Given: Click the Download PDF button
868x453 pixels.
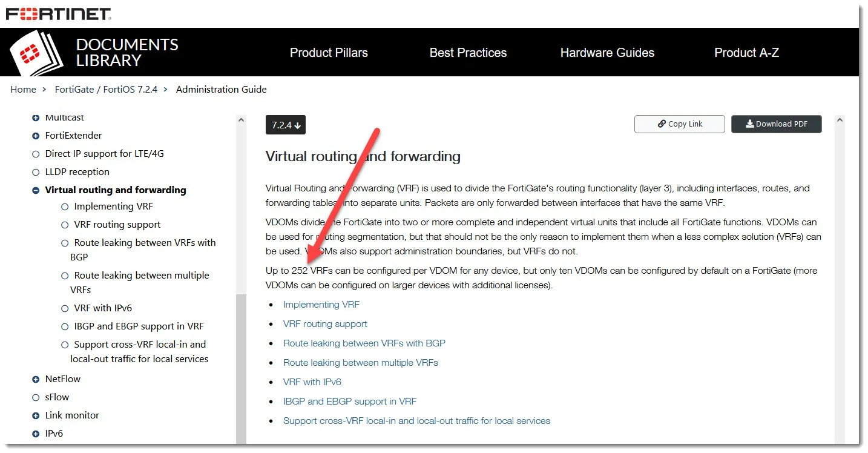Looking at the screenshot, I should coord(777,124).
